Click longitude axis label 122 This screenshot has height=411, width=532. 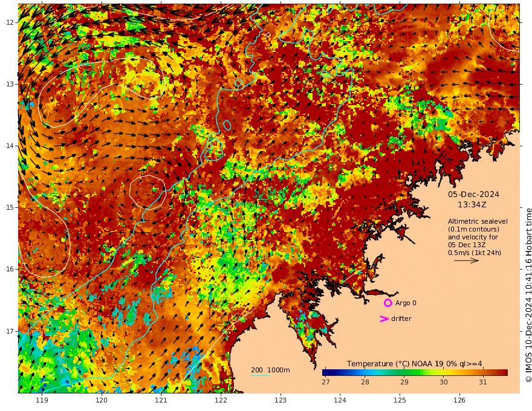pos(221,401)
